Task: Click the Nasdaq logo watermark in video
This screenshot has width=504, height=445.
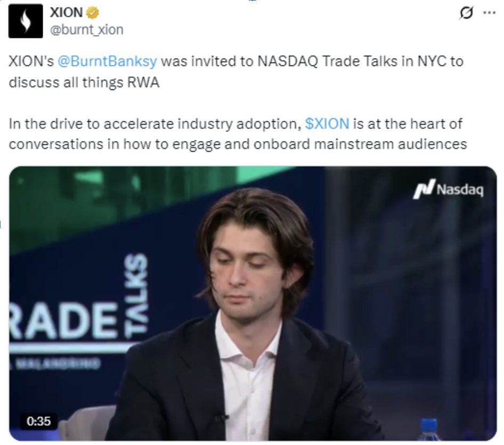Action: [x=448, y=189]
